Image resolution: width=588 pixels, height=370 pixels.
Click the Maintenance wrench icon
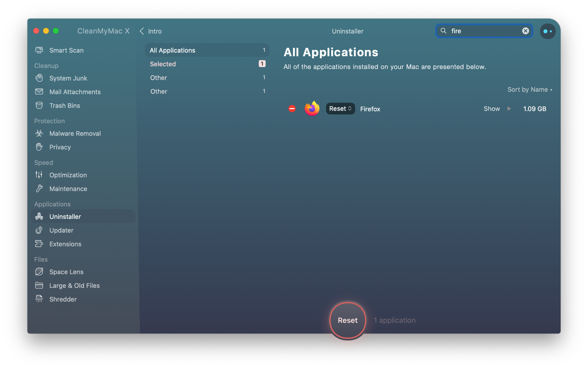[39, 189]
